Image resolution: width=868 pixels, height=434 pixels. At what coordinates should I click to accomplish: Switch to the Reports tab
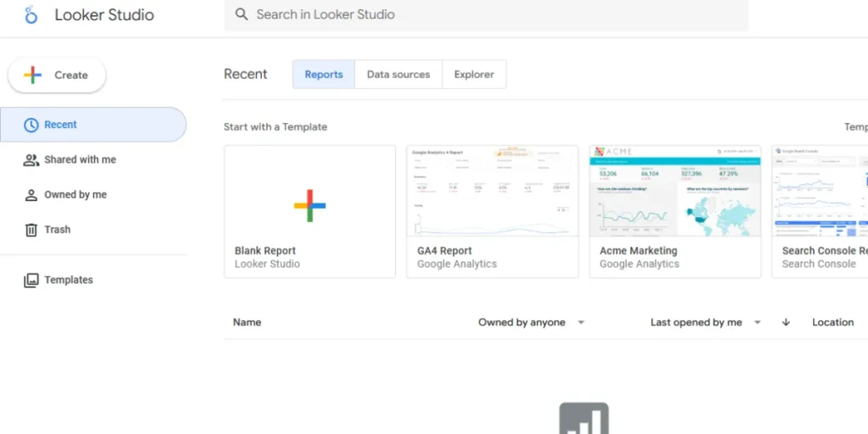pos(324,75)
